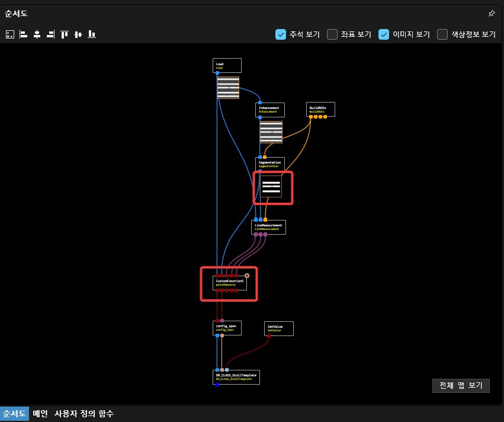Align selected nodes to right edge
The height and width of the screenshot is (422, 504).
50,34
